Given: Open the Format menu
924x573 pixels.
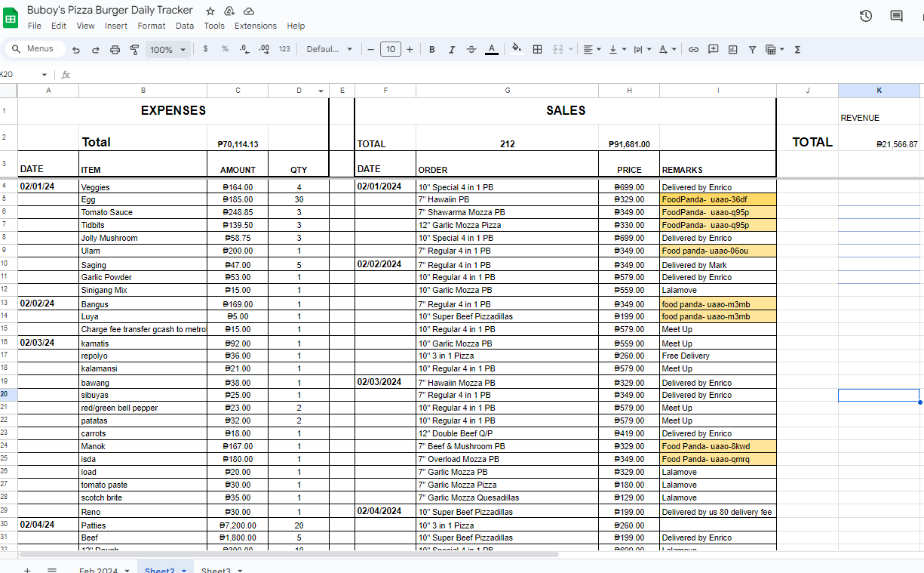Looking at the screenshot, I should [152, 26].
